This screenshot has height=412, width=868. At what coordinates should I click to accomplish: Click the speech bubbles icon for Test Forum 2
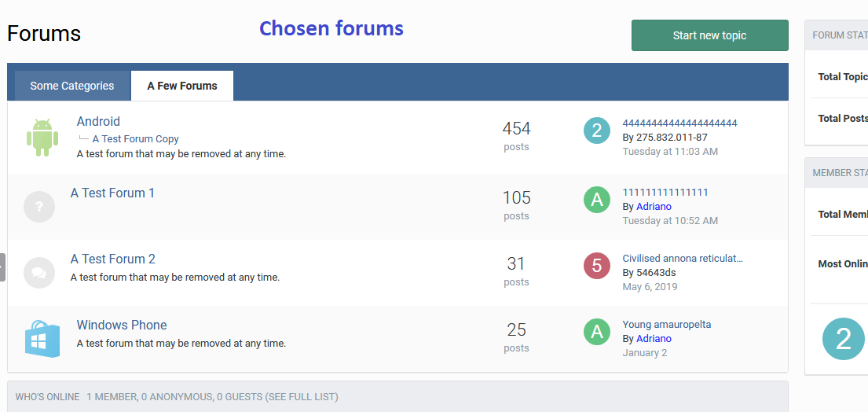point(39,273)
